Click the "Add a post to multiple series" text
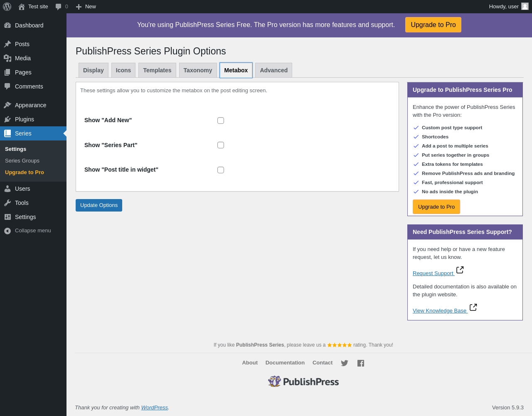The image size is (532, 416). (x=455, y=146)
